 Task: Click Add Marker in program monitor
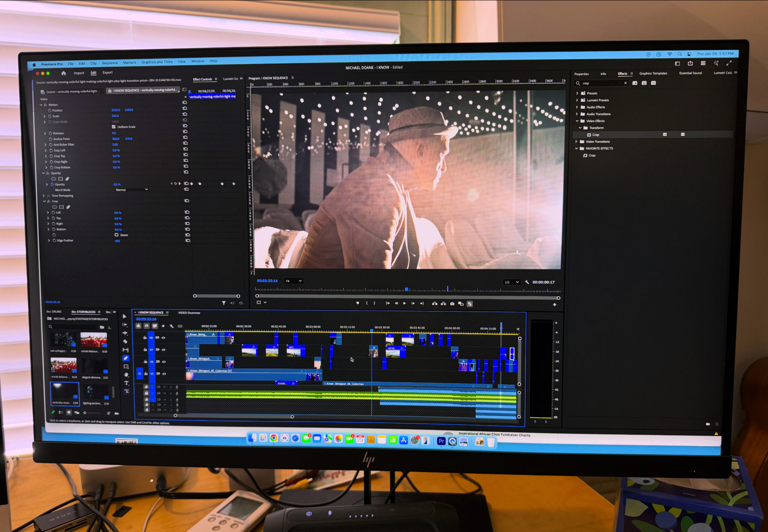(x=358, y=303)
